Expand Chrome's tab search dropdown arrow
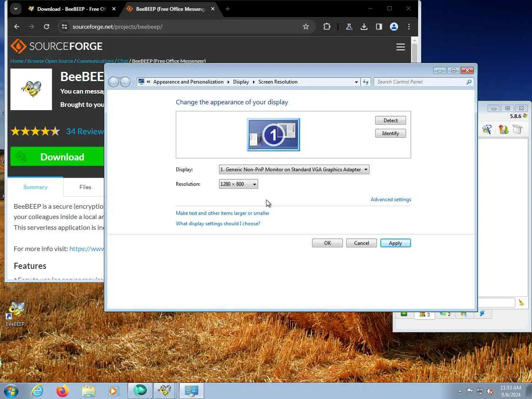Screen dimensions: 532x399 click(16, 8)
